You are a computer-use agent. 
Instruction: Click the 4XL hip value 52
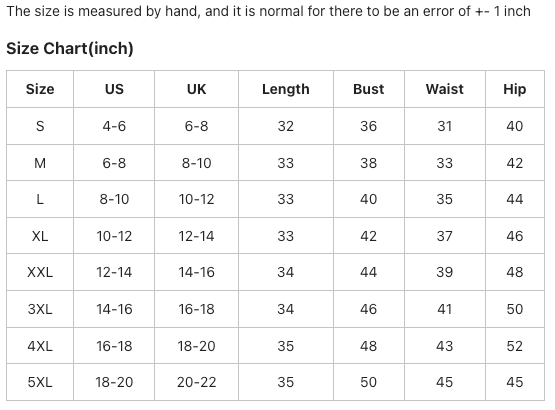click(515, 346)
